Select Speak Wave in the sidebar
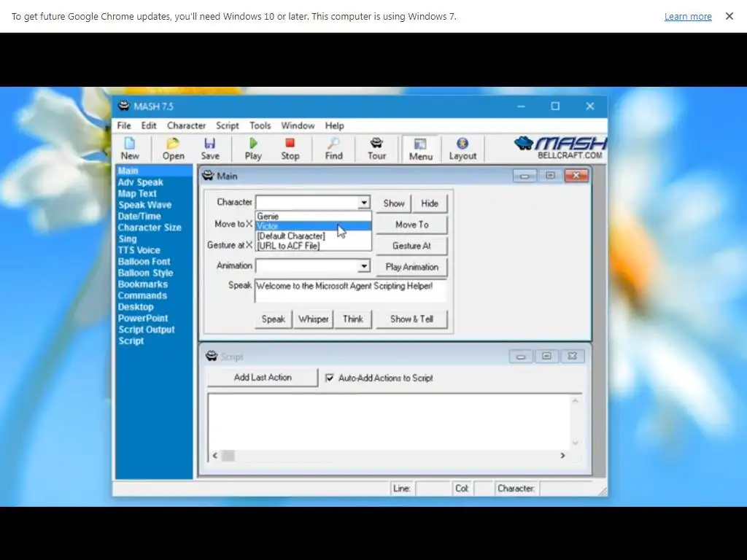This screenshot has width=747, height=560. (x=145, y=205)
